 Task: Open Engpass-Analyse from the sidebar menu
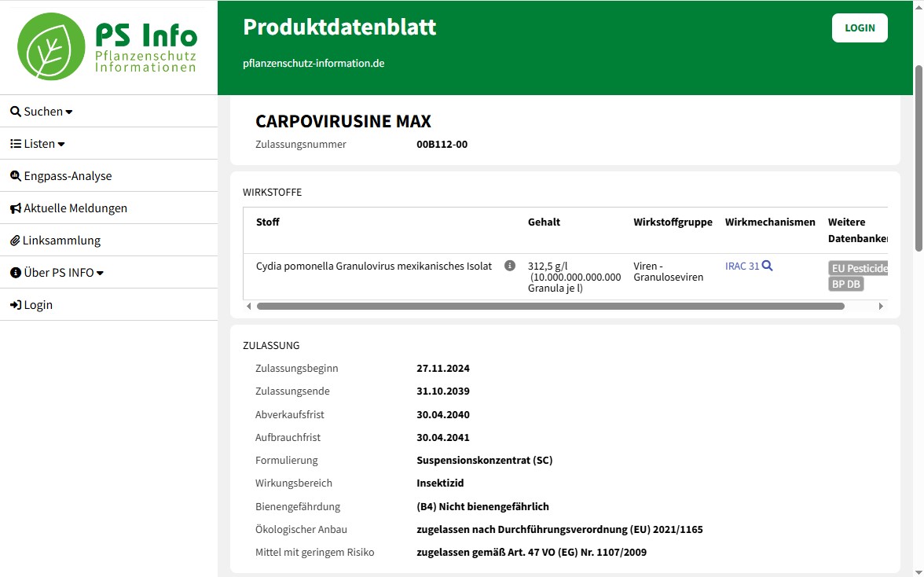[x=68, y=176]
